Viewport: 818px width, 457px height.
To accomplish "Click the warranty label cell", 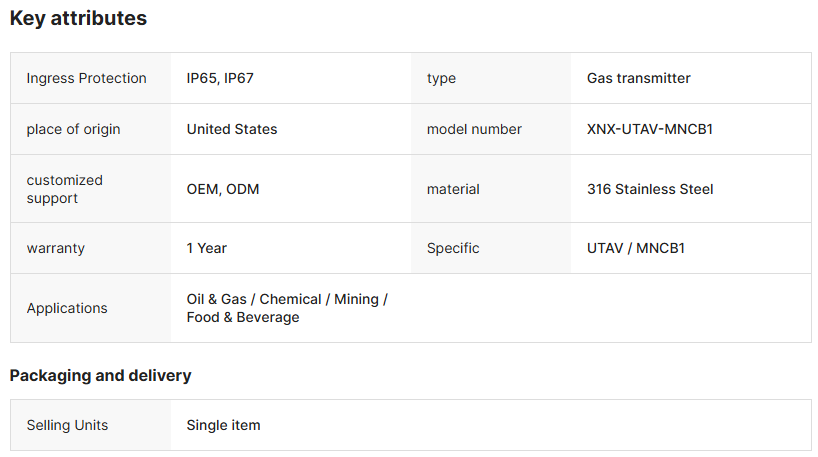I will (57, 248).
